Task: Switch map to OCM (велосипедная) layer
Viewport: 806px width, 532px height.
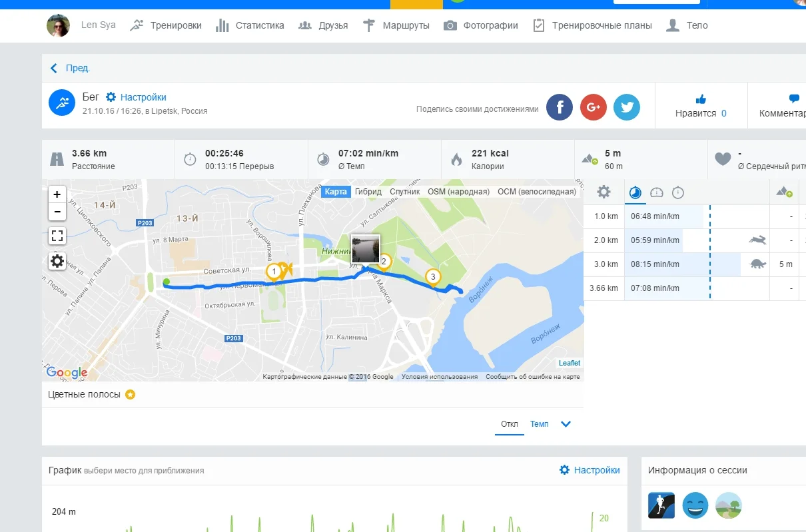Action: (x=536, y=192)
